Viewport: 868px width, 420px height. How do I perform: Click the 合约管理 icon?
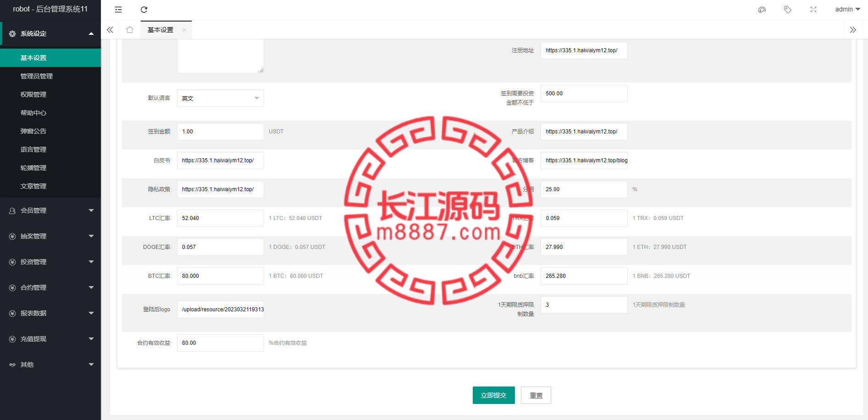pyautogui.click(x=12, y=287)
